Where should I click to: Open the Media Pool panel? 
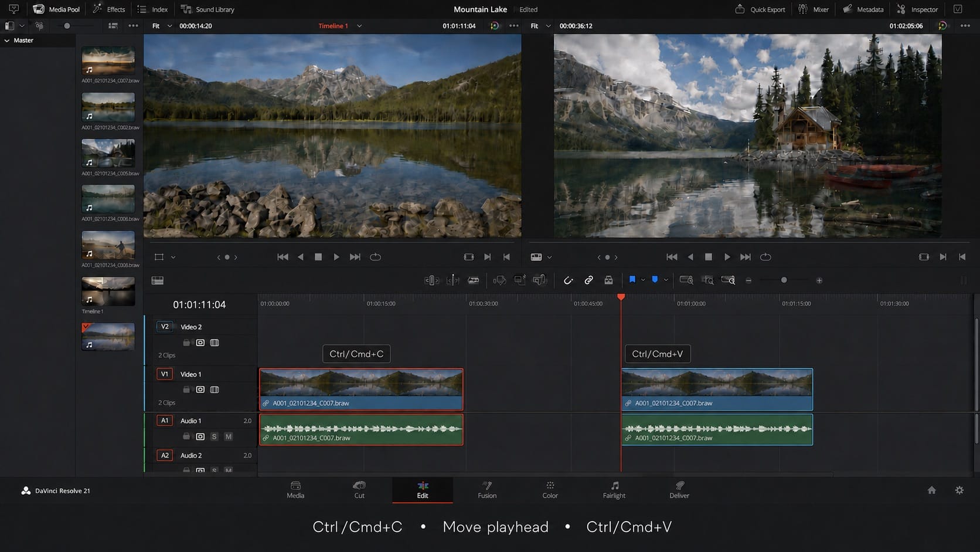point(56,9)
